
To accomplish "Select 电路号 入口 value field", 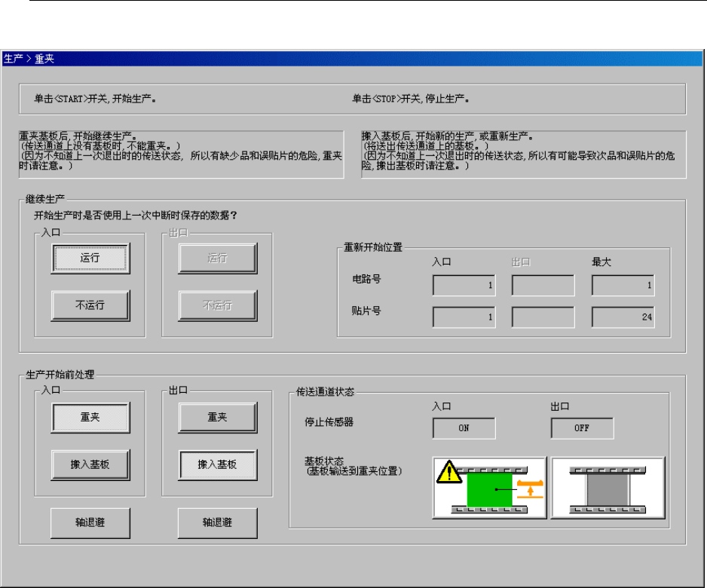I will [x=464, y=285].
